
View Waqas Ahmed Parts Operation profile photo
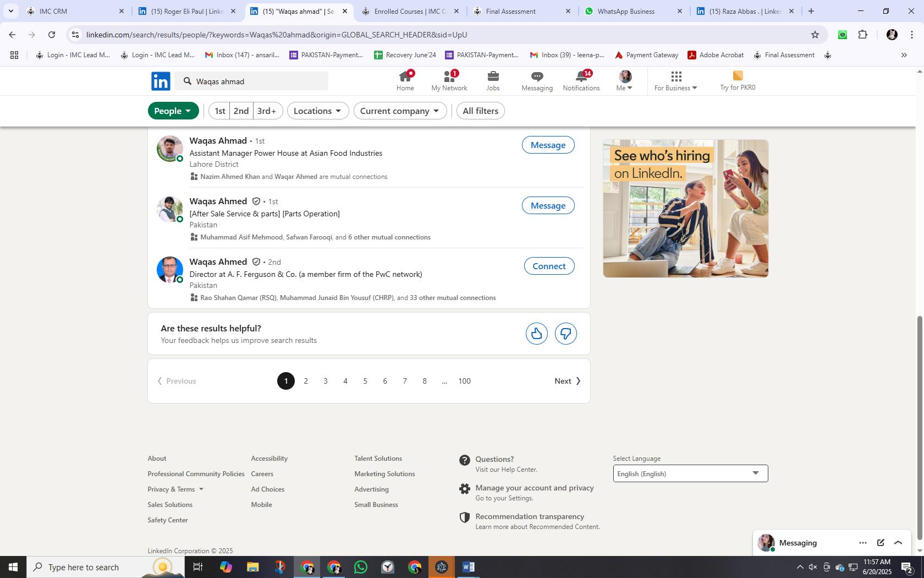coord(170,209)
